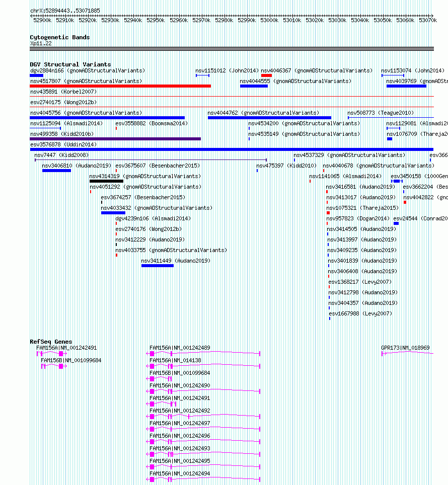Open the nsv4044555 variant label
The image size is (448, 485).
[x=295, y=81]
